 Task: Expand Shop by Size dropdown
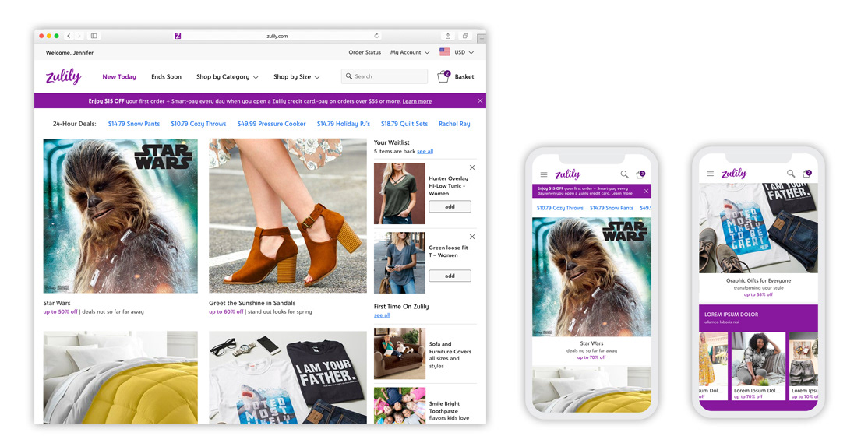point(296,77)
